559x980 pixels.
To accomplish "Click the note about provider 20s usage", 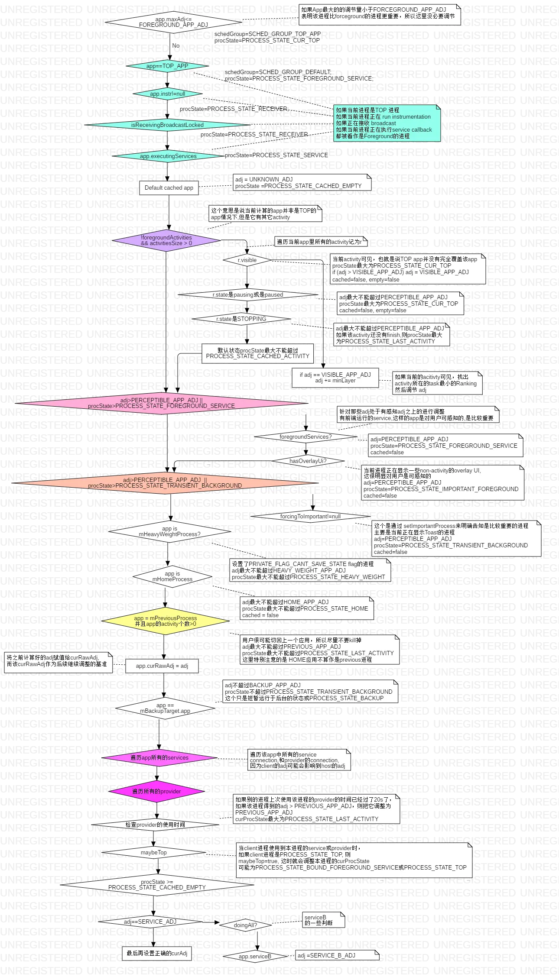I will (316, 809).
